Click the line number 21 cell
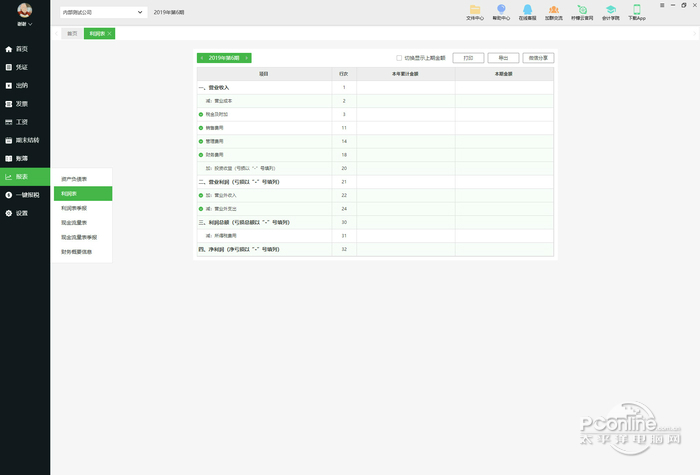700x475 pixels. 344,182
